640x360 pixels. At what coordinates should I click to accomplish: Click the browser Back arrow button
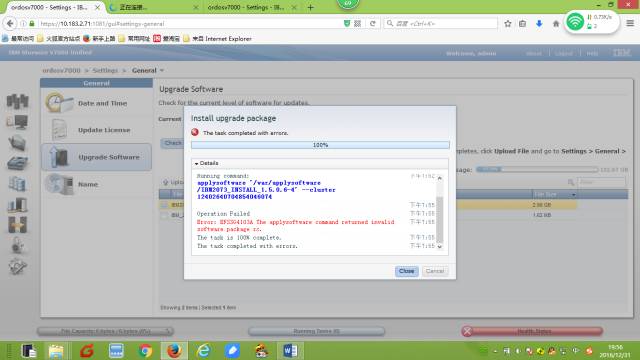click(10, 23)
